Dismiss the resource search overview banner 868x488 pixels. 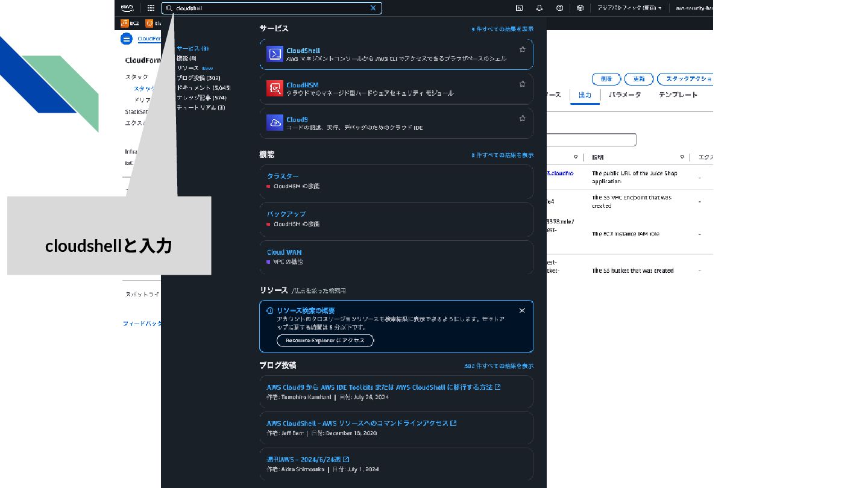tap(522, 310)
